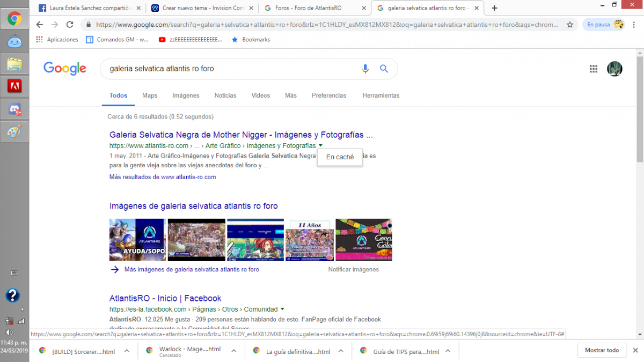This screenshot has width=644, height=362.
Task: Select the Noticias search filter
Action: pyautogui.click(x=225, y=95)
